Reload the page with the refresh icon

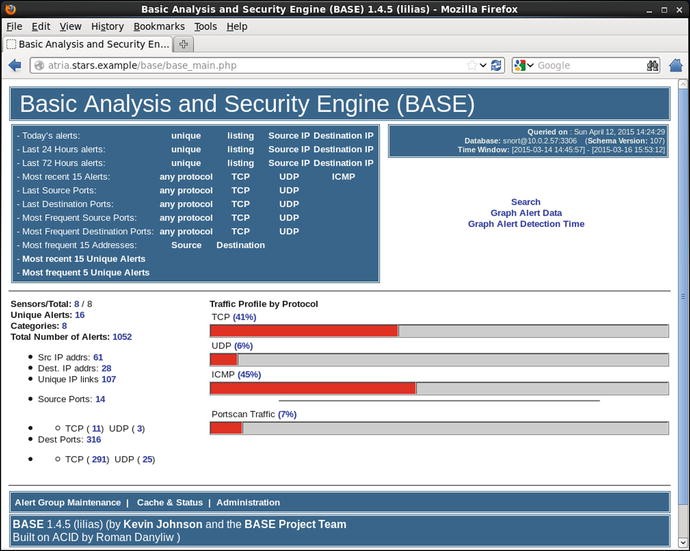point(496,66)
